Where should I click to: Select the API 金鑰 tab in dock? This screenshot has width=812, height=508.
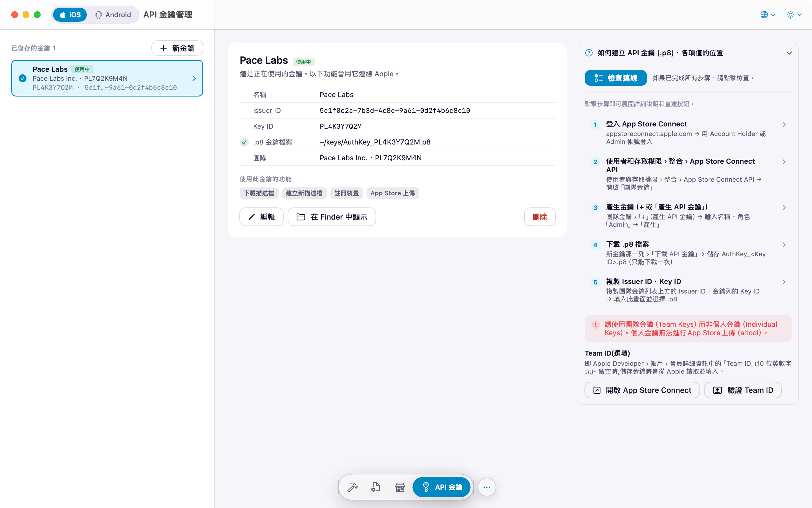click(442, 487)
